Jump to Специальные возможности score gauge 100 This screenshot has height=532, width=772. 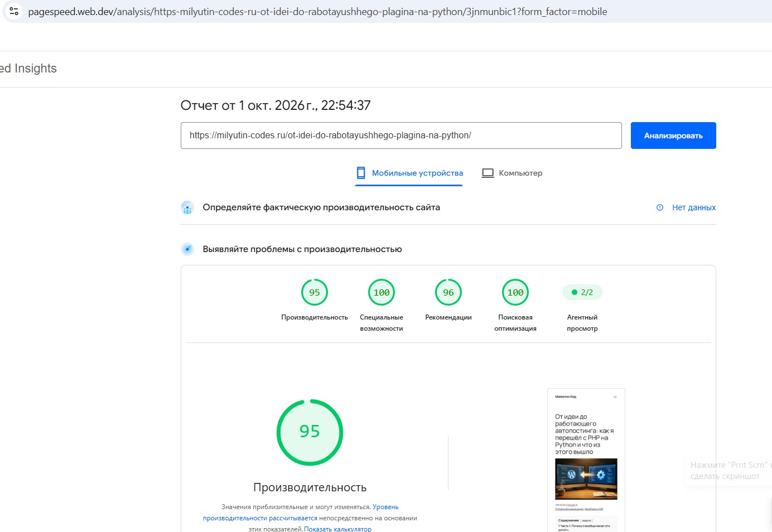pyautogui.click(x=382, y=292)
